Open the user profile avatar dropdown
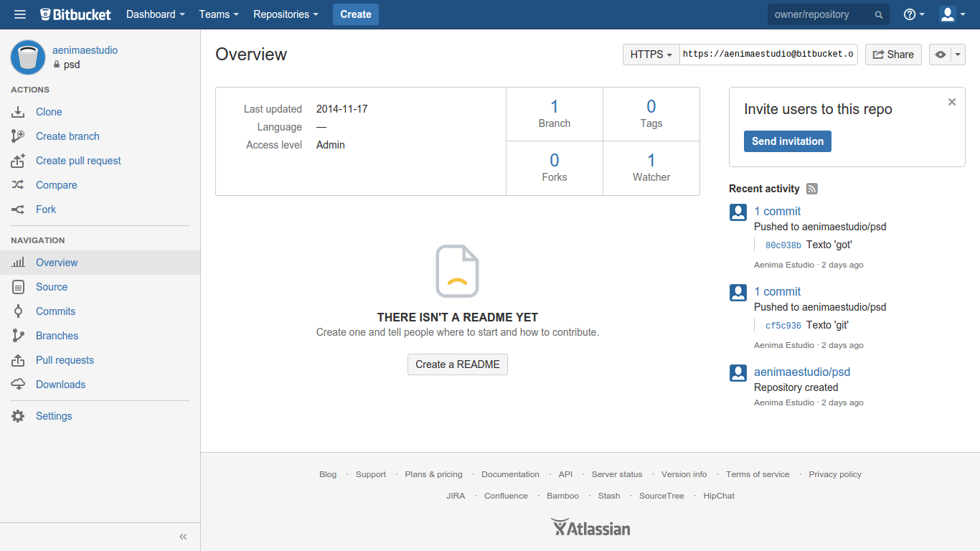The image size is (980, 551). click(x=952, y=14)
